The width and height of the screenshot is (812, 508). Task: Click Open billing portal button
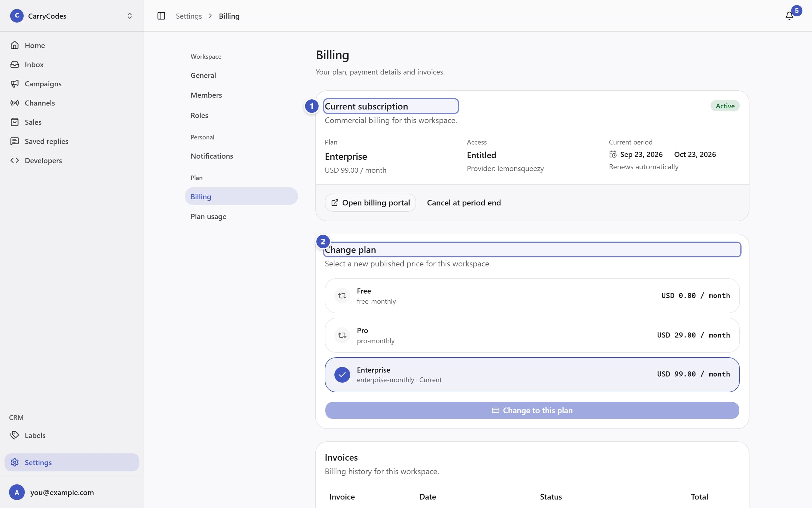click(370, 203)
